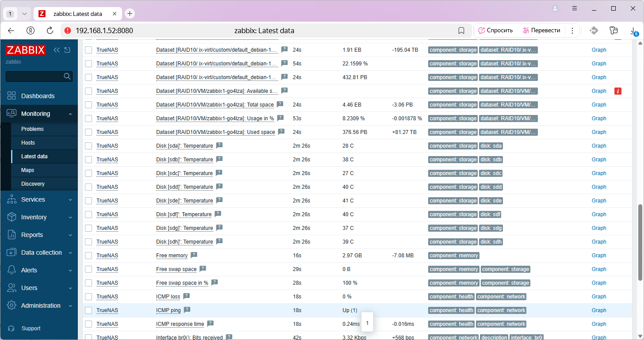Click the not-secure warning icon in address bar
This screenshot has height=340, width=644.
[x=68, y=31]
